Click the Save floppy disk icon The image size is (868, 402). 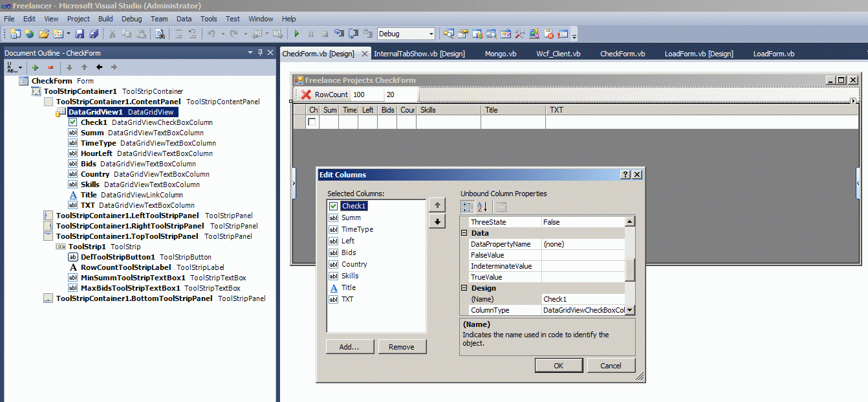[80, 34]
